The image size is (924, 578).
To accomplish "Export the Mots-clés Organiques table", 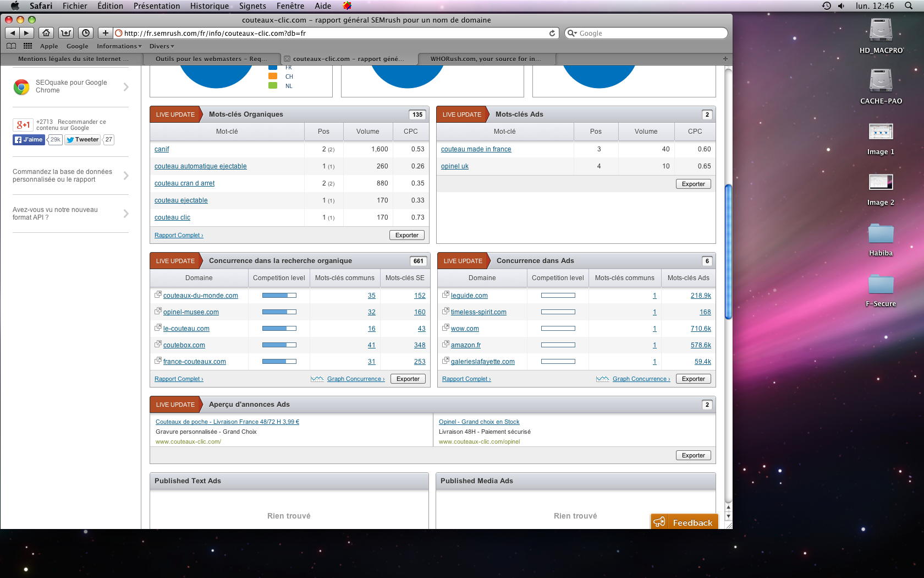I will pyautogui.click(x=407, y=235).
